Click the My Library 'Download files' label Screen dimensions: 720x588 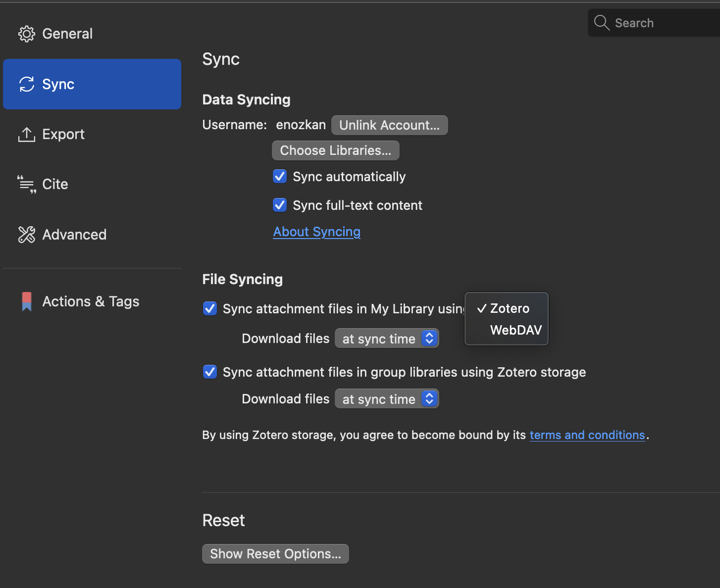(285, 339)
